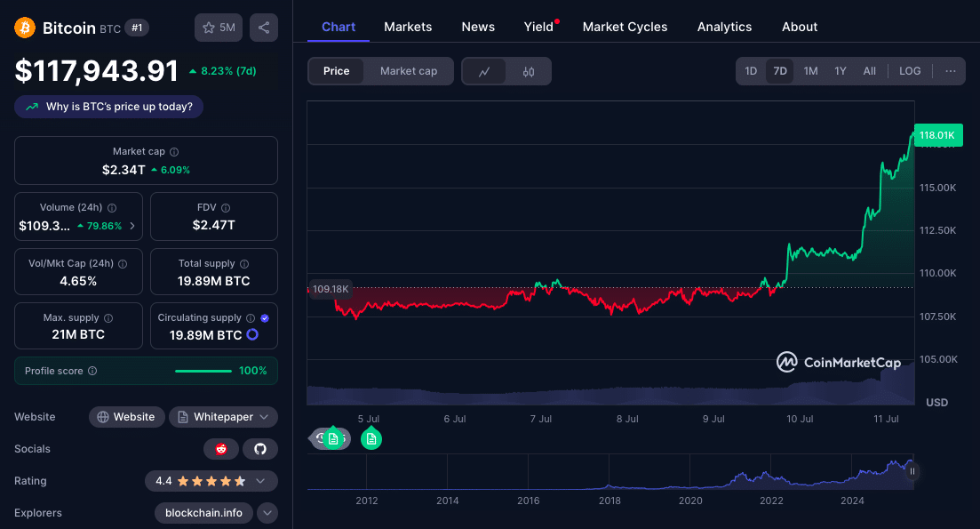Switch to the line chart icon
Screen dimensions: 980x529
click(484, 71)
